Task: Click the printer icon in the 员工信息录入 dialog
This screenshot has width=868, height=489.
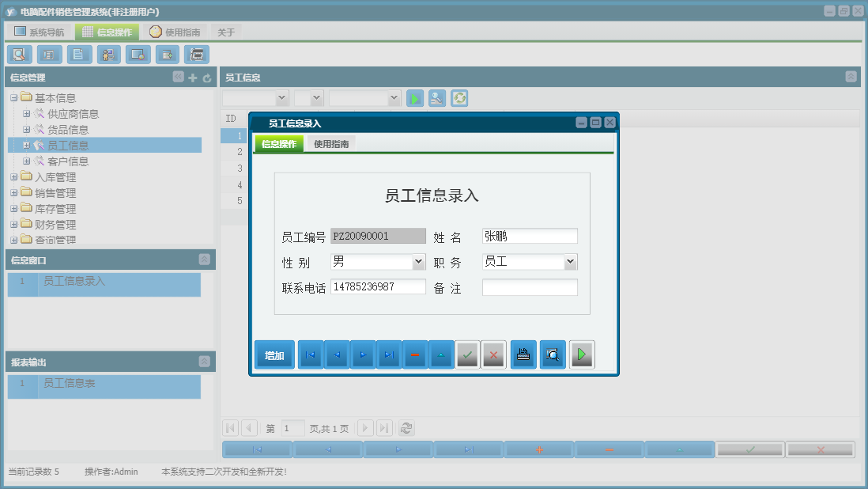Action: [523, 354]
